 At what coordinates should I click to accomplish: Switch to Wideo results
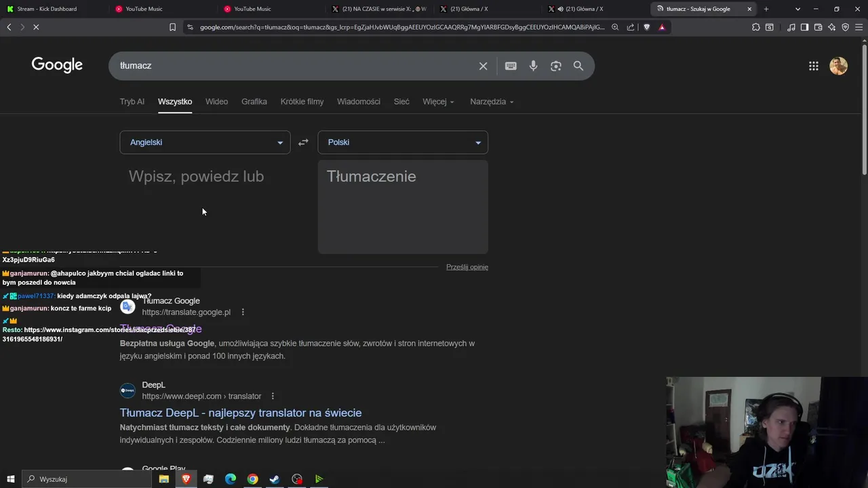[217, 102]
